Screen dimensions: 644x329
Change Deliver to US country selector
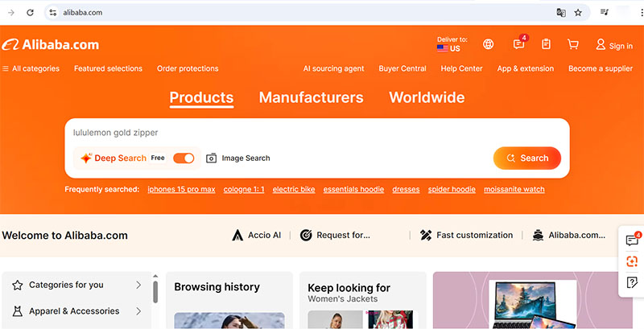click(x=452, y=44)
